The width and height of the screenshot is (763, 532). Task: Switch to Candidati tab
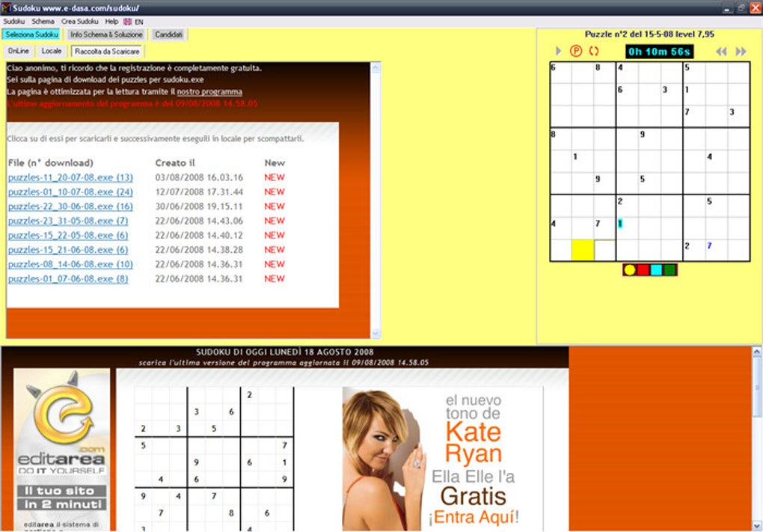click(x=168, y=34)
